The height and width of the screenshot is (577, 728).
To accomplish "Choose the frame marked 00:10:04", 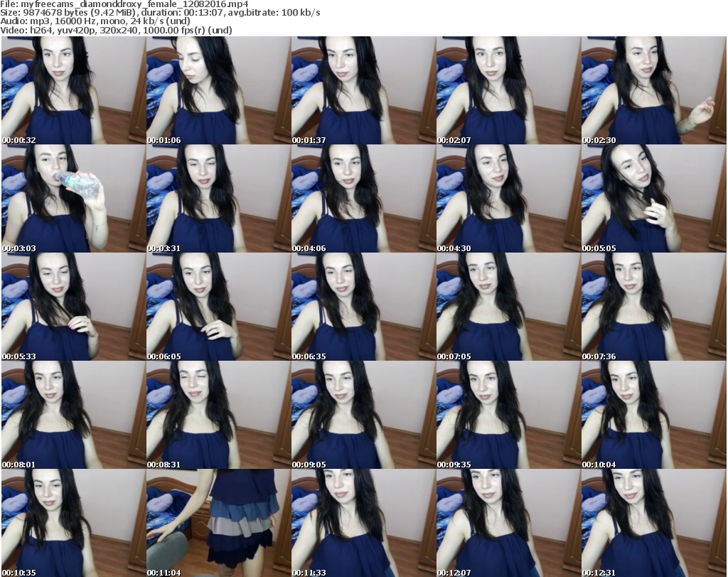I will [x=654, y=415].
